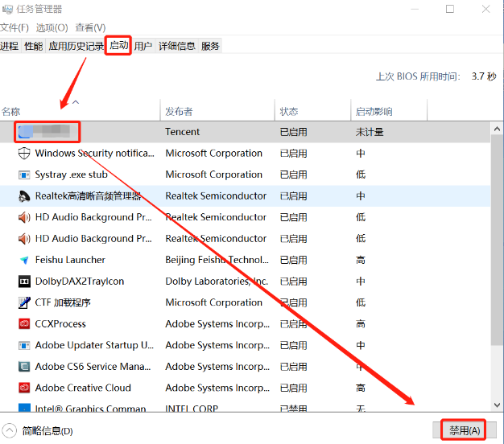Select the Feishu Launcher entry
The height and width of the screenshot is (444, 504).
coord(70,260)
